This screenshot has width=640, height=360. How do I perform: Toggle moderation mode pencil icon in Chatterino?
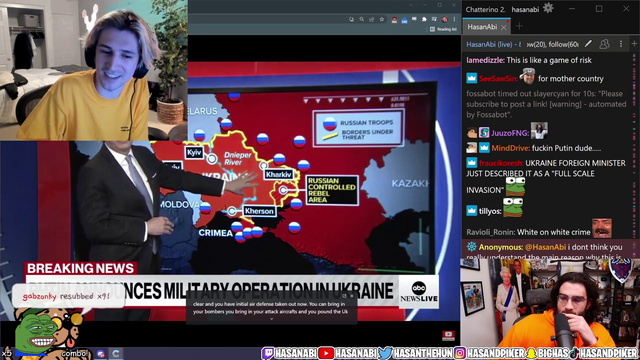point(588,44)
